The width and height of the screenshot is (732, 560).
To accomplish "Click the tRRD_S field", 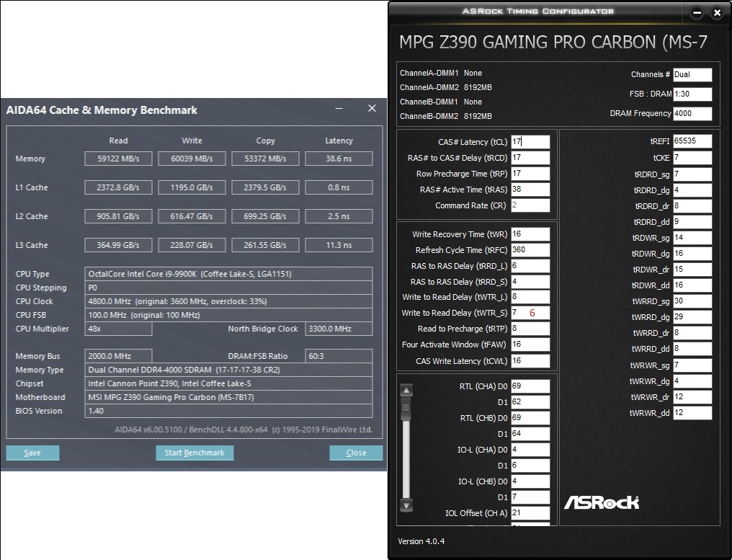I will 530,282.
